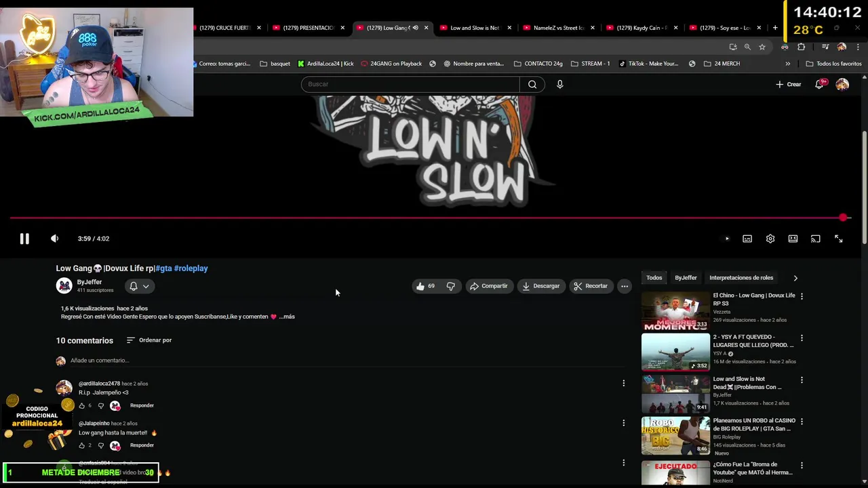Toggle the autoplay switch in player

pyautogui.click(x=726, y=239)
